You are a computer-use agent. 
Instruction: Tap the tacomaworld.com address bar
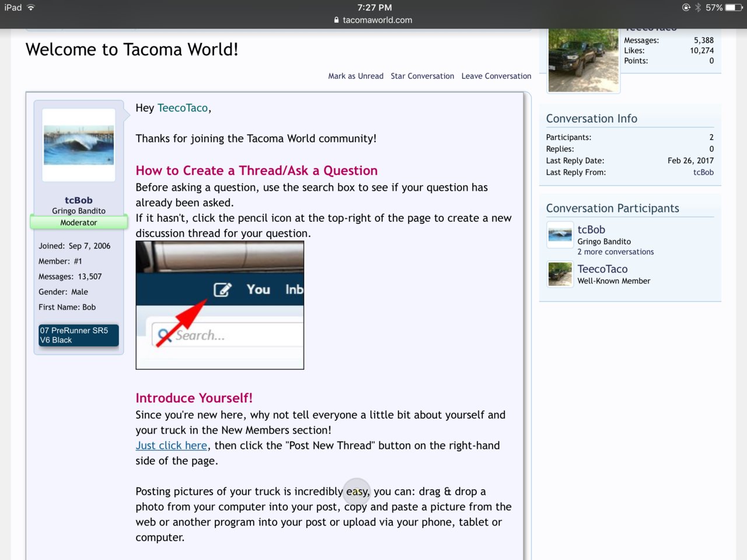click(x=373, y=20)
